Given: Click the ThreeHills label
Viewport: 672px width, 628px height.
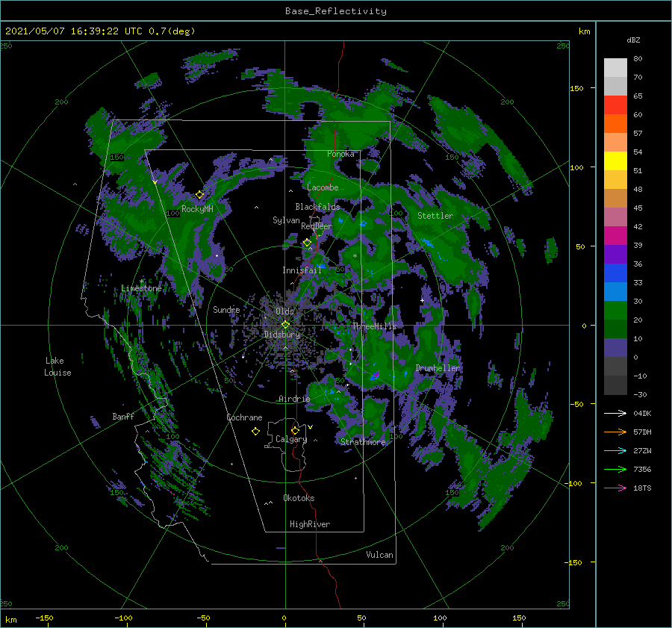Looking at the screenshot, I should 375,326.
